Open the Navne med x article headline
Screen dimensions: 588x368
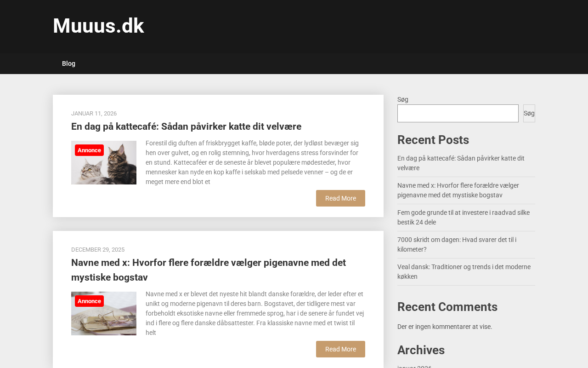[209, 270]
